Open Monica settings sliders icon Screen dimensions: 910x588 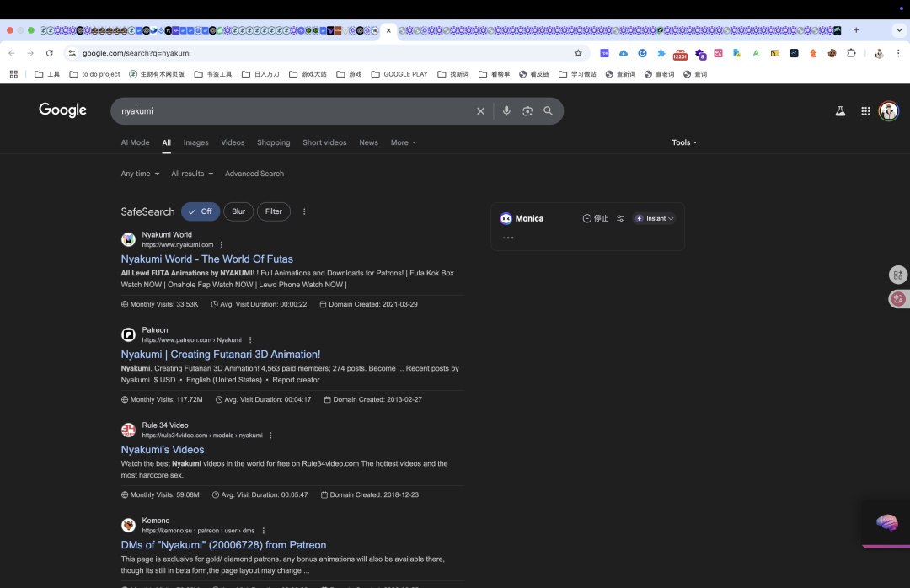pos(620,218)
